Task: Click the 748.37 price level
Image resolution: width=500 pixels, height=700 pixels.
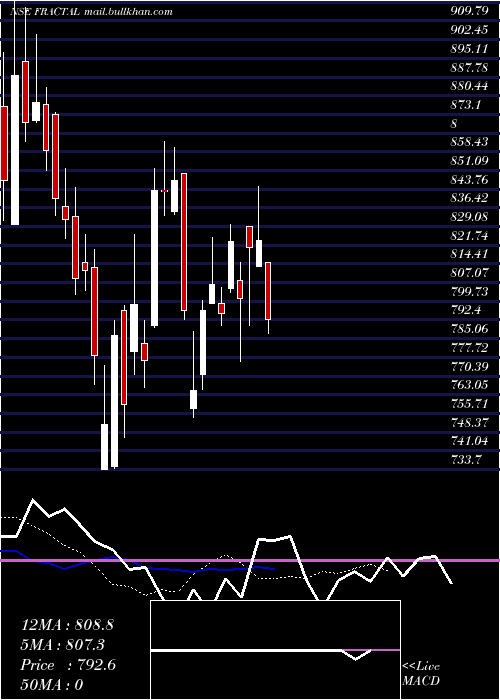Action: pos(469,422)
